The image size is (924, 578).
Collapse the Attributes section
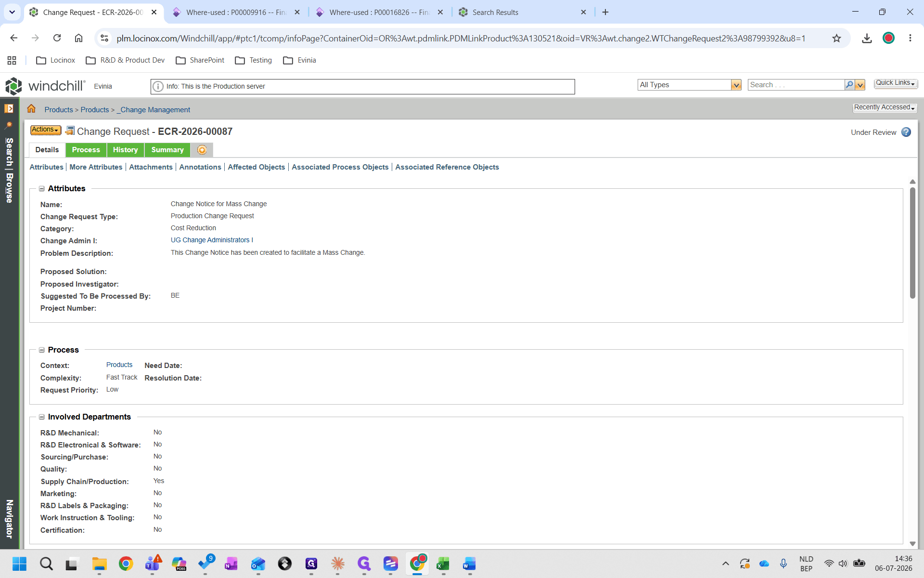point(42,189)
